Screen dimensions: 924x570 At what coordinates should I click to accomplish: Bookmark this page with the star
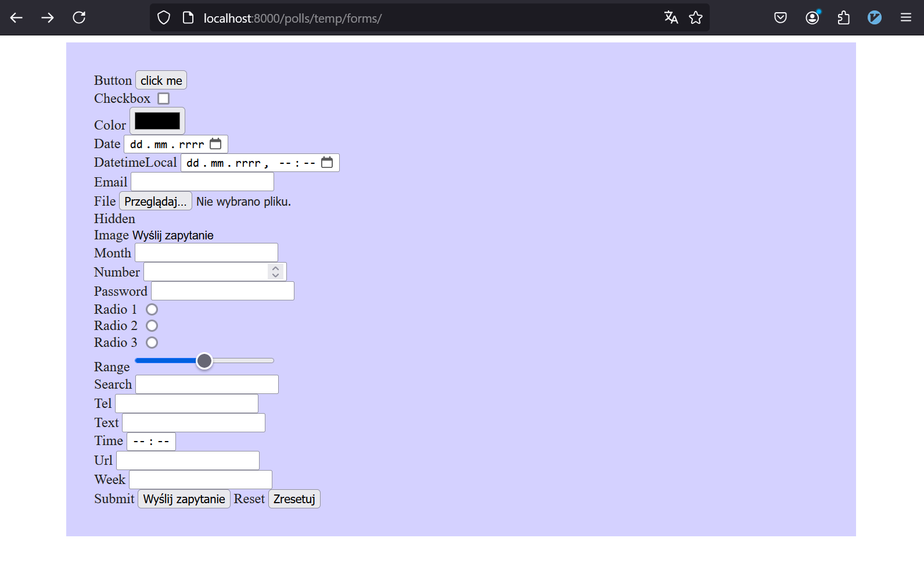click(696, 17)
